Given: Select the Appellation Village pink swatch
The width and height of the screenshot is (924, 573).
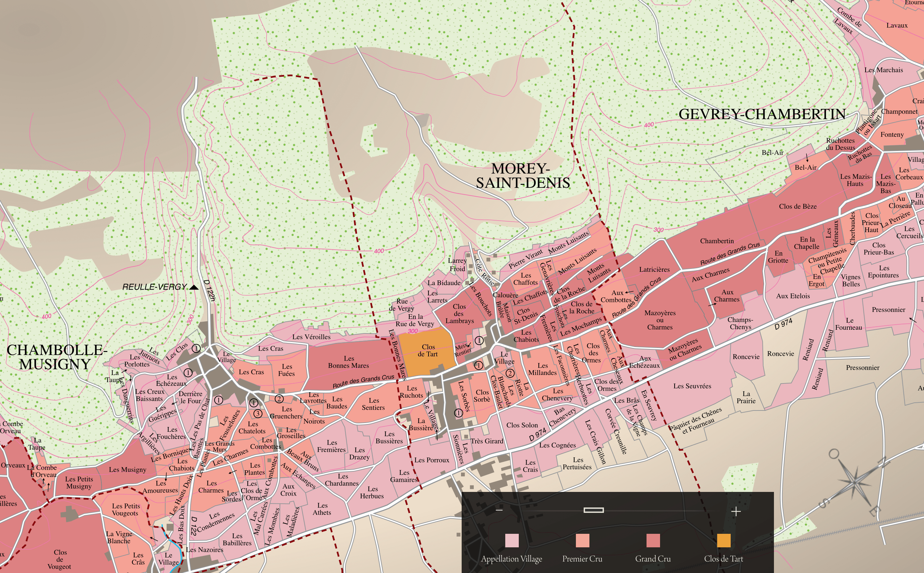Looking at the screenshot, I should 512,541.
